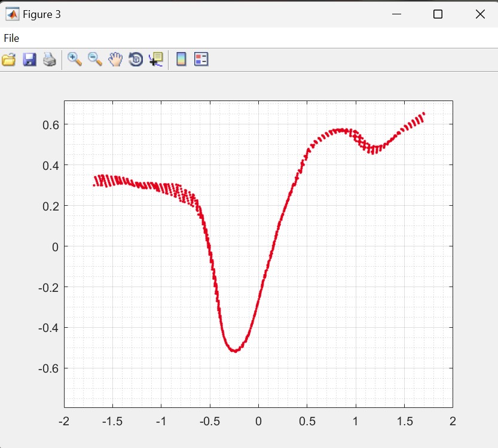498x448 pixels.
Task: Enable the Rotate 3D tool
Action: pos(136,59)
